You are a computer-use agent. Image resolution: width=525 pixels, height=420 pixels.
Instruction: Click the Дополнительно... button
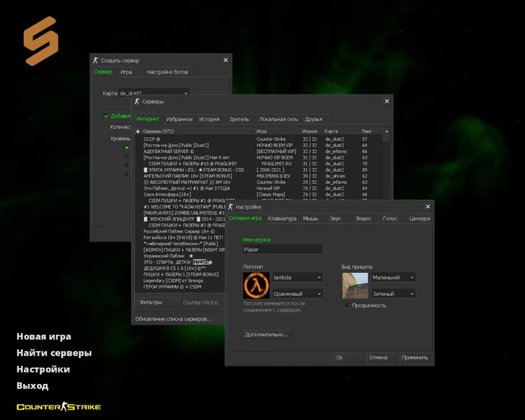(x=267, y=335)
